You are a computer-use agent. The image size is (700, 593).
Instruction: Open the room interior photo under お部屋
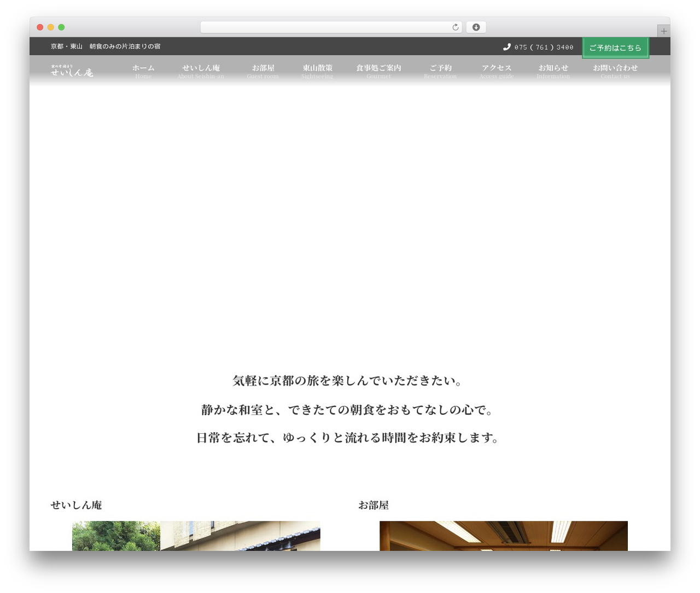504,536
